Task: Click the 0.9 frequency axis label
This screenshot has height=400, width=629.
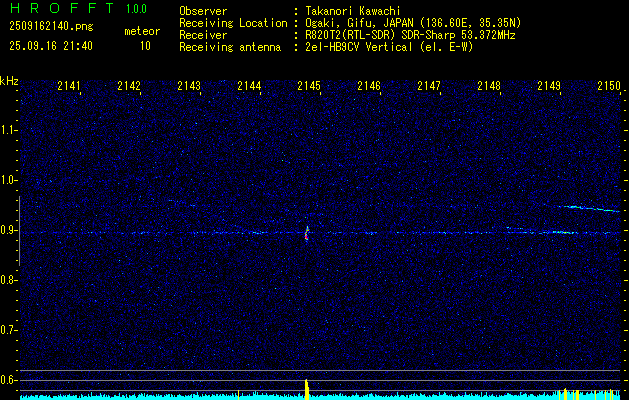Action: [7, 230]
